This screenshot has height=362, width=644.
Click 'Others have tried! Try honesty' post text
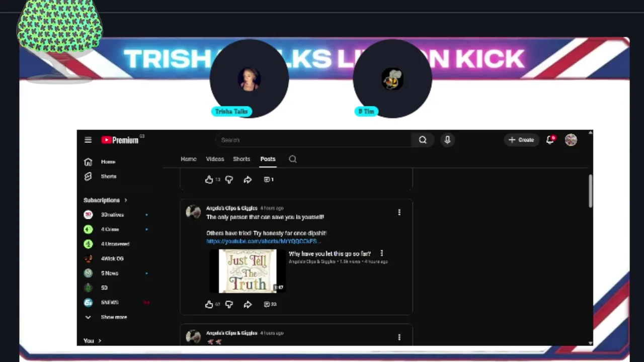pos(267,233)
